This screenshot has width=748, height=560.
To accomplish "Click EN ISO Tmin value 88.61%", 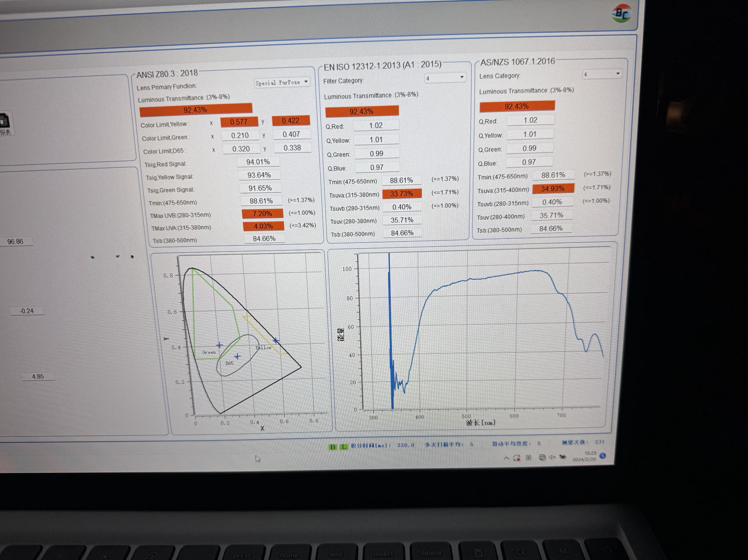I will pyautogui.click(x=401, y=180).
